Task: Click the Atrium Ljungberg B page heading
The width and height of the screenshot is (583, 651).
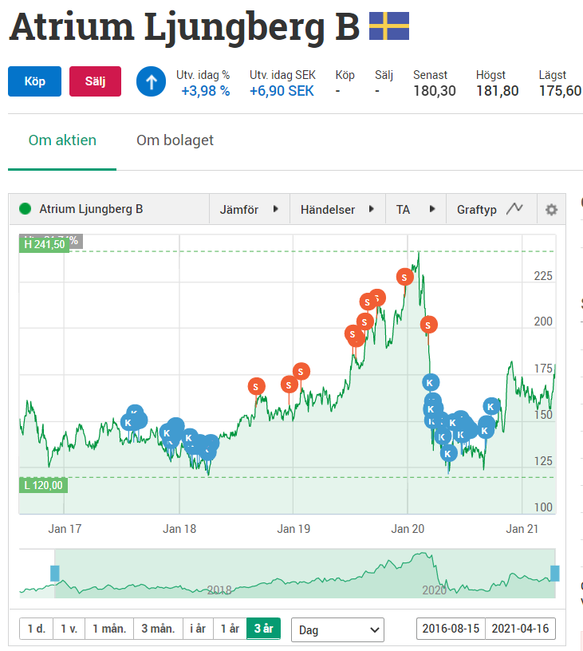Action: tap(184, 27)
